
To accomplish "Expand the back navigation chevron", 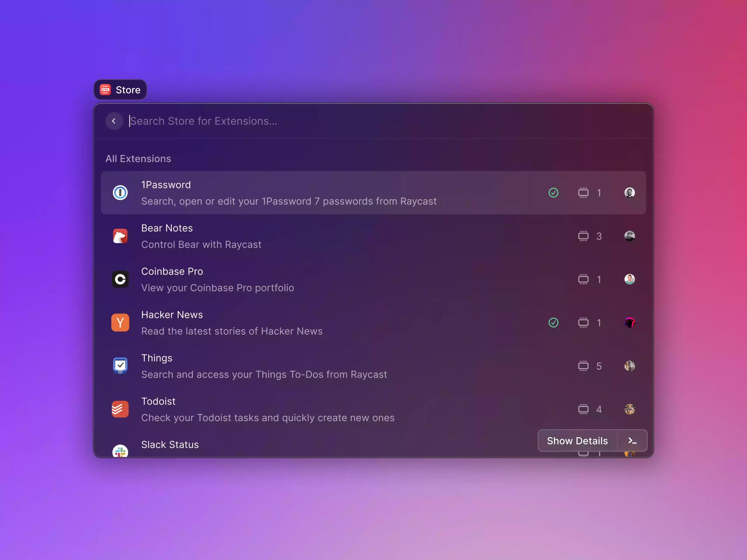I will (x=114, y=120).
